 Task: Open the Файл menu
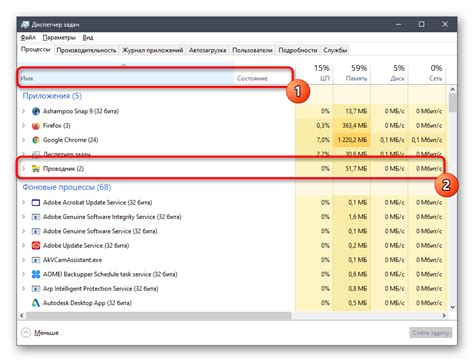point(28,38)
